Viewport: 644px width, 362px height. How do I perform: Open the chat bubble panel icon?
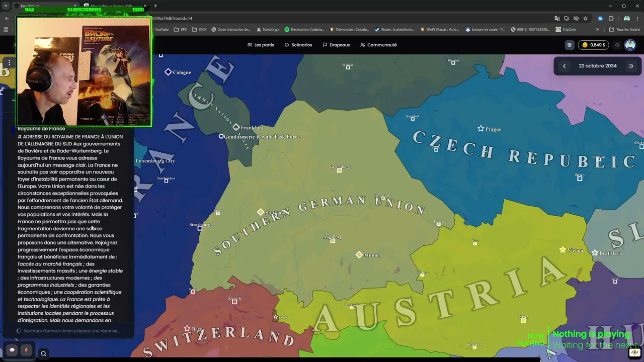pos(12,350)
